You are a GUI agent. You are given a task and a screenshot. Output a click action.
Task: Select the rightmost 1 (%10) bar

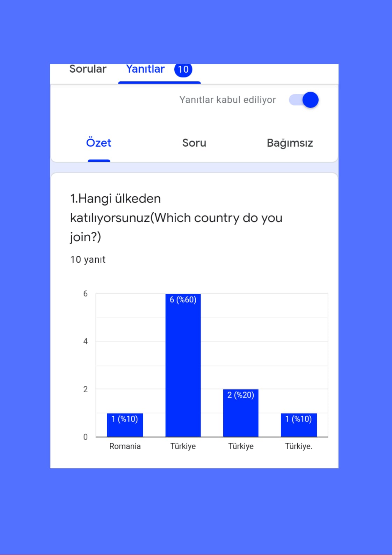pyautogui.click(x=299, y=424)
